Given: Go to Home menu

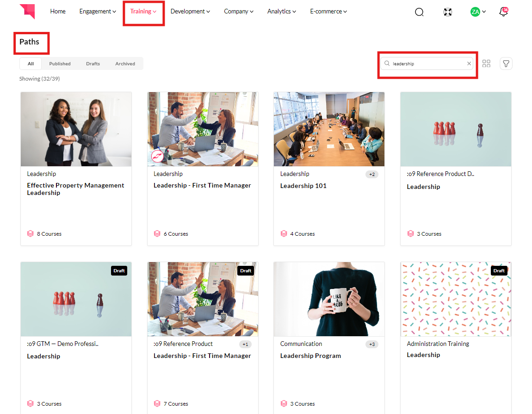Looking at the screenshot, I should tap(58, 11).
